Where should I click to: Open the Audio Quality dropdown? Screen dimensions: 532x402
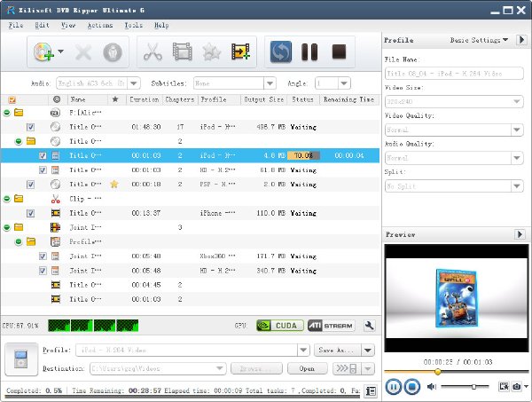(x=517, y=158)
